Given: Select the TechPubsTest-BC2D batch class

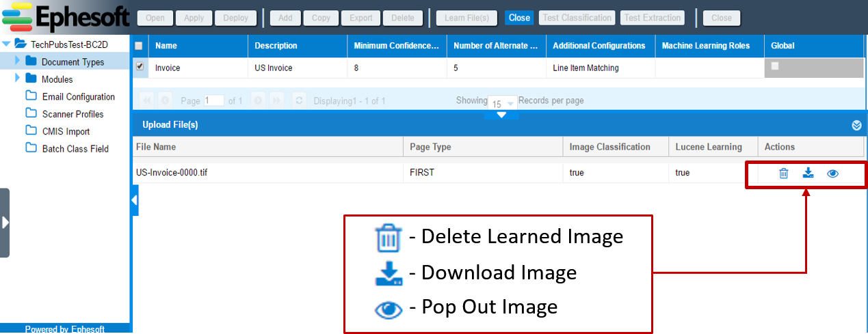Looking at the screenshot, I should 69,44.
